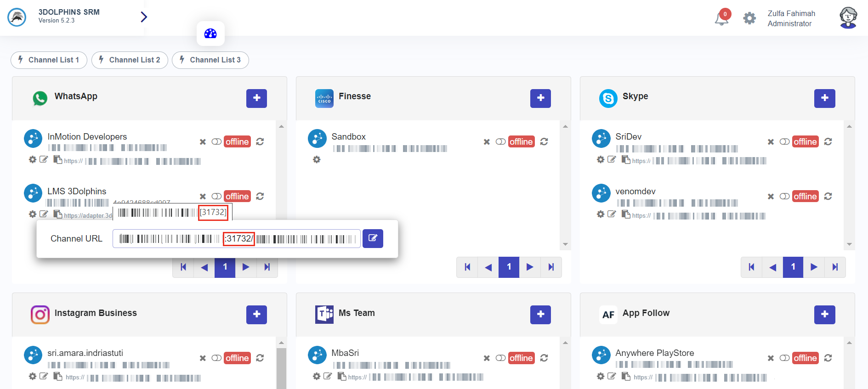Open the notification bell
This screenshot has height=389, width=868.
tap(721, 18)
